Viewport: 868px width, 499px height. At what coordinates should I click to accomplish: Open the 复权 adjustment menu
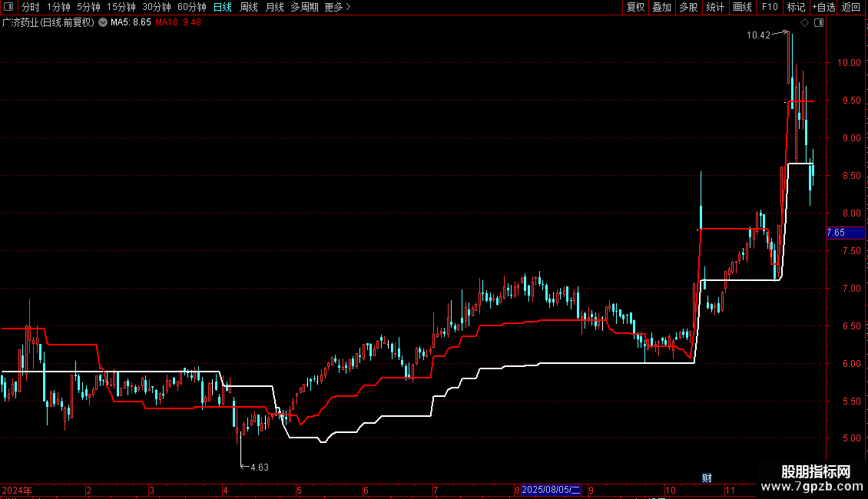[635, 7]
